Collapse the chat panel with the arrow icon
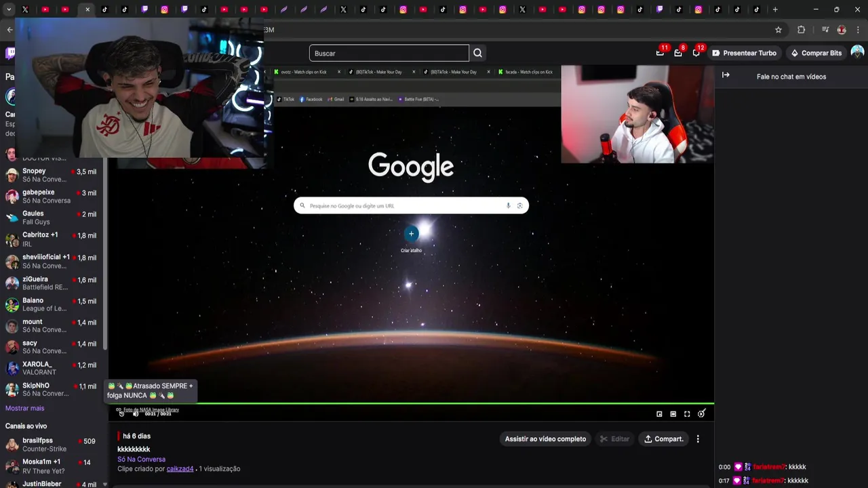868x488 pixels. coord(726,75)
